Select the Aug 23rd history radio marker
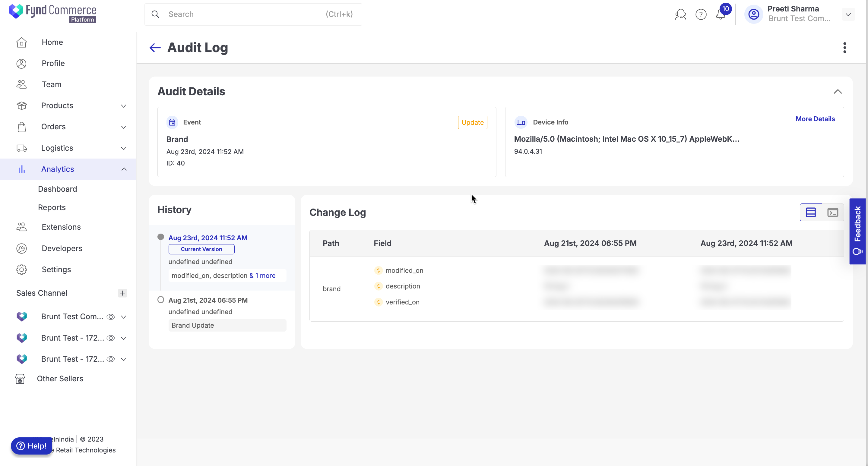The image size is (868, 466). [161, 237]
